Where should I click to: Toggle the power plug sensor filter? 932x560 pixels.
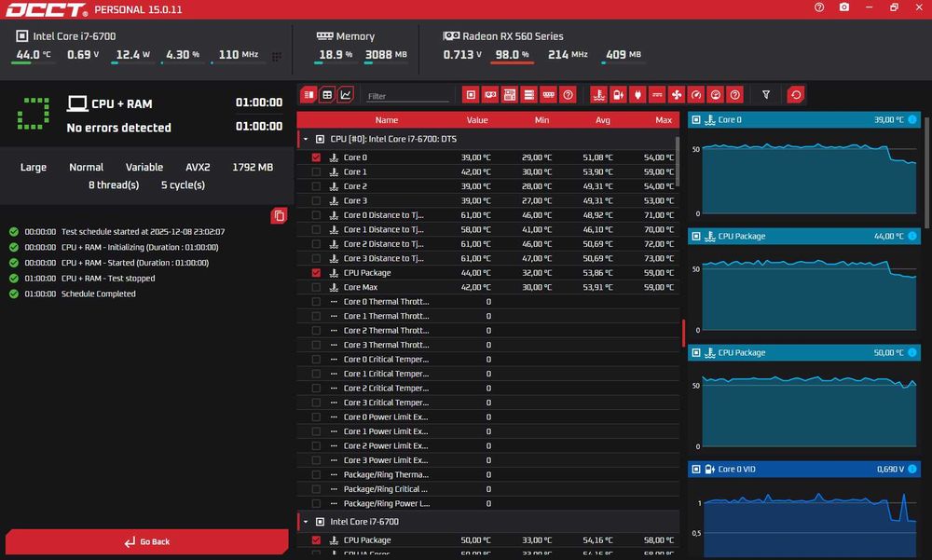coord(637,94)
